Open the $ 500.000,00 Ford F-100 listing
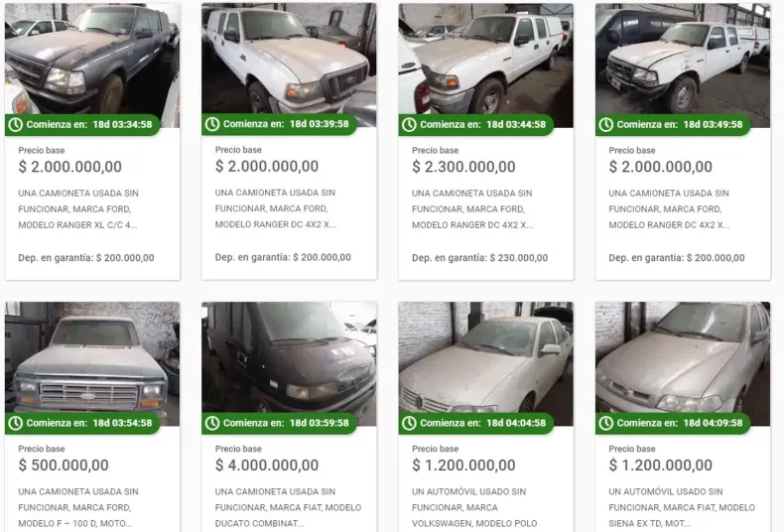The image size is (784, 532). point(64,465)
